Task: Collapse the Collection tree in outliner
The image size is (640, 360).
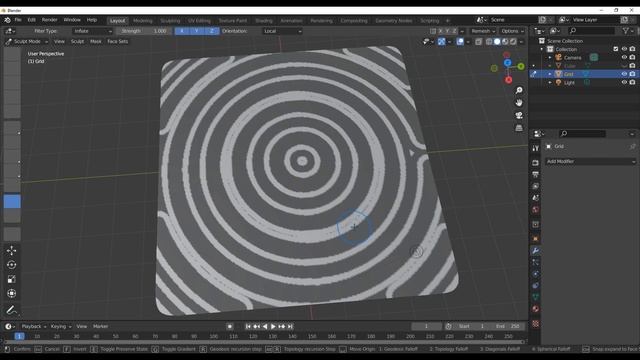Action: [x=542, y=49]
